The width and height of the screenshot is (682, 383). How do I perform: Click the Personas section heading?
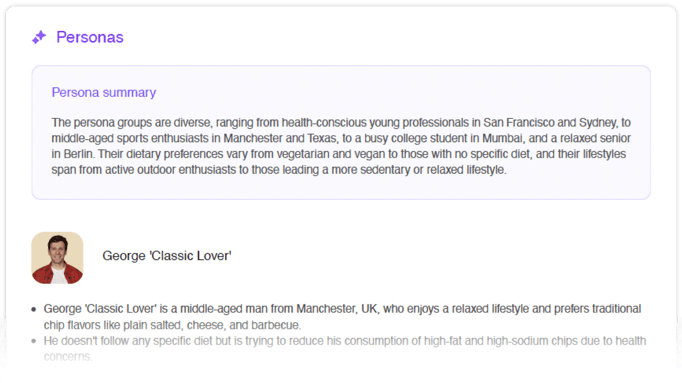(x=90, y=37)
